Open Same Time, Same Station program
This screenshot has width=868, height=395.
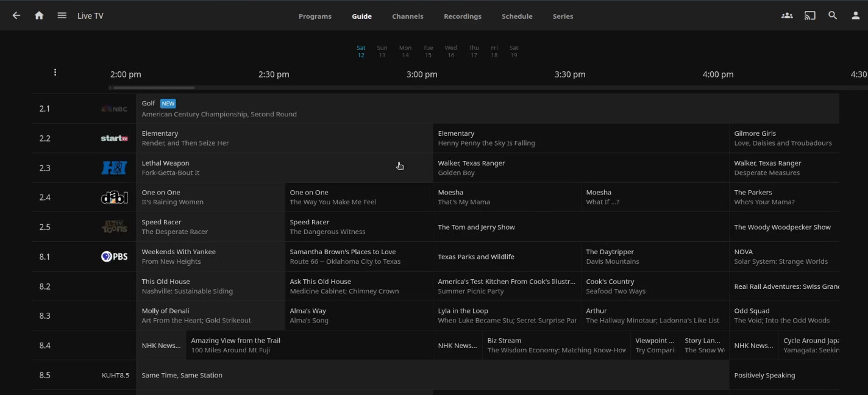(433, 375)
